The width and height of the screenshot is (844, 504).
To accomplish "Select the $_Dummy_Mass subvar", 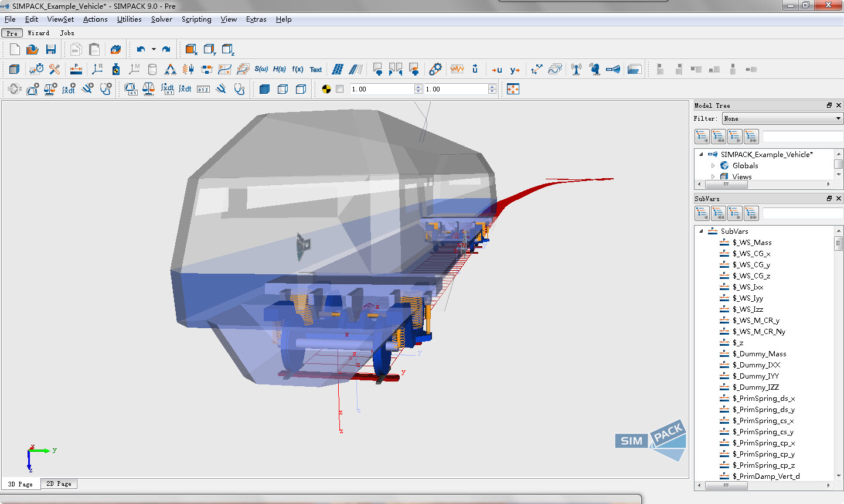I will (759, 354).
